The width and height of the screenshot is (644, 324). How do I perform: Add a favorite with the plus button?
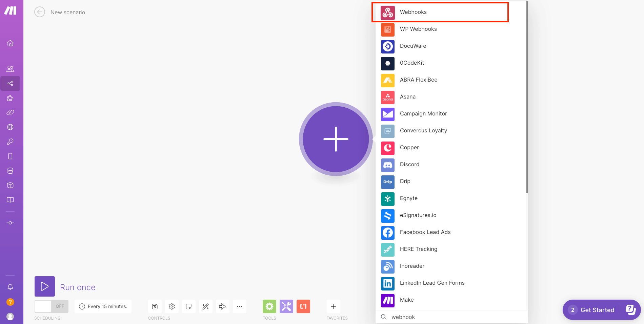[x=333, y=306]
